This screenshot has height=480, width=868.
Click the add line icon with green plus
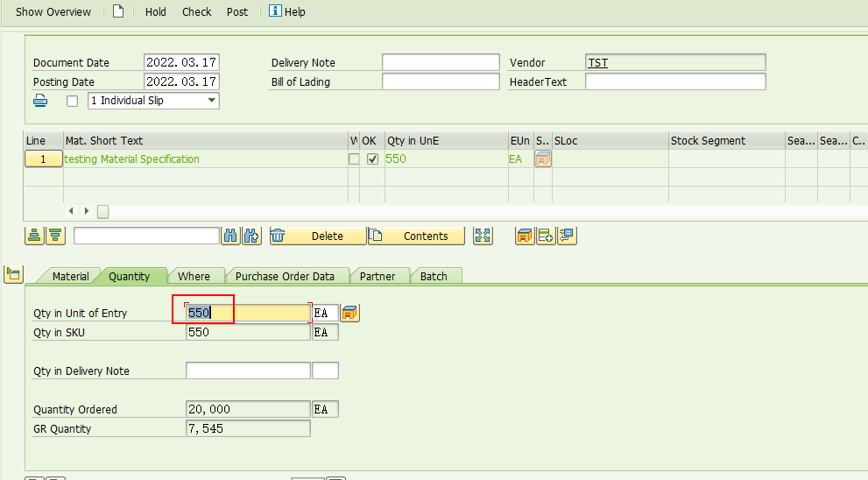click(546, 236)
